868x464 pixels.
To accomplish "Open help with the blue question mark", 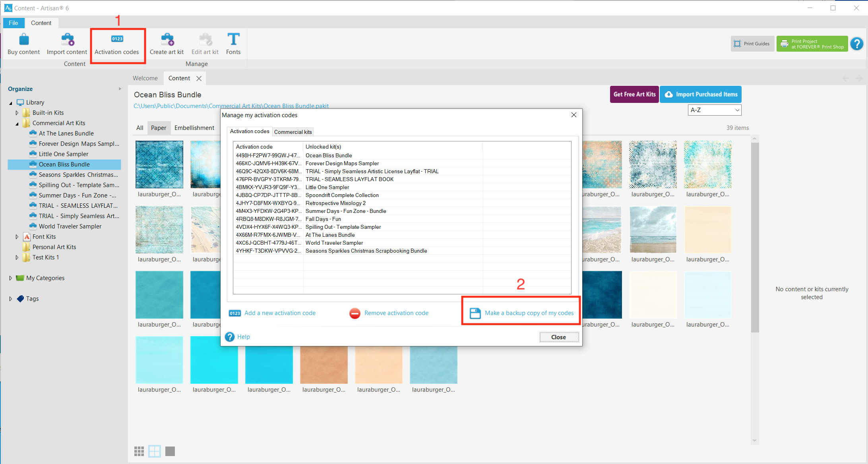I will tap(857, 44).
